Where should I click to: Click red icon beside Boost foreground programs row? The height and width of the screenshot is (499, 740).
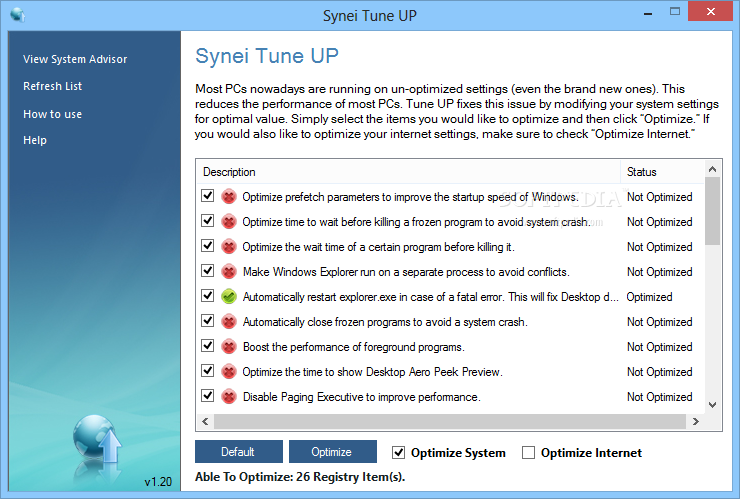(x=229, y=347)
